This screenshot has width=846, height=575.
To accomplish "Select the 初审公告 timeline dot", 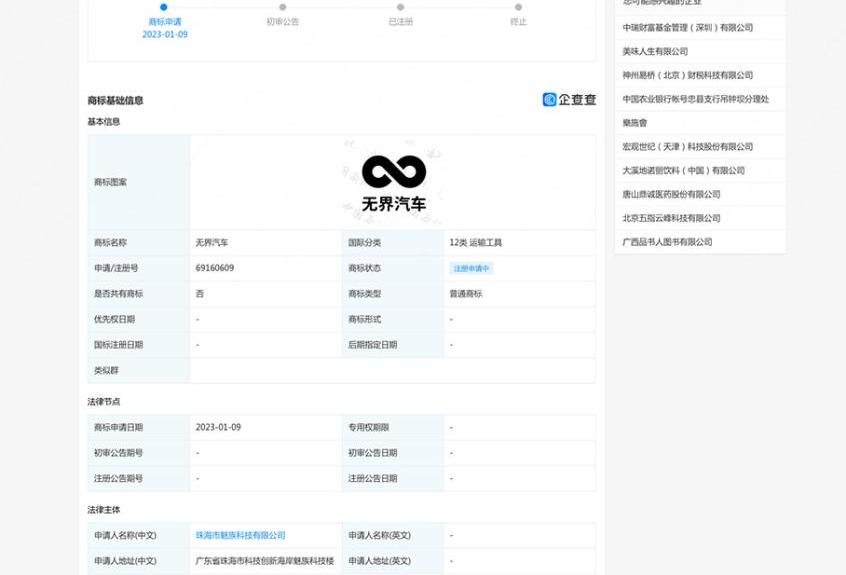I will coord(283,7).
